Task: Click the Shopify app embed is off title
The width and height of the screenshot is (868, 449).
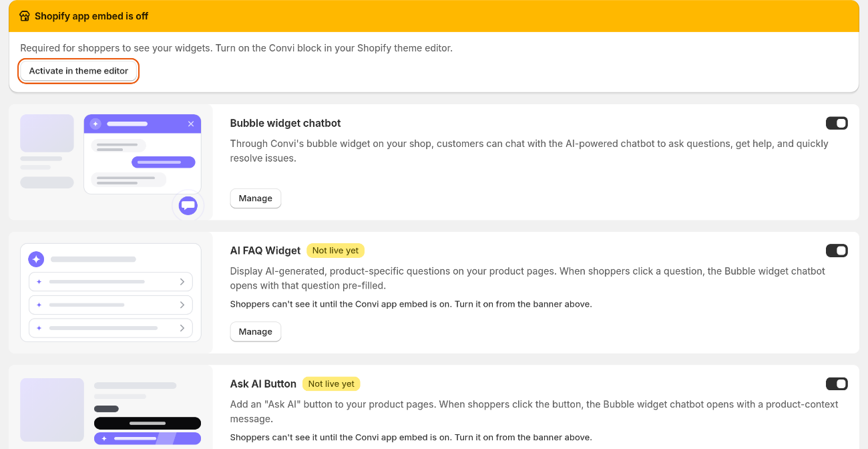Action: pos(91,16)
